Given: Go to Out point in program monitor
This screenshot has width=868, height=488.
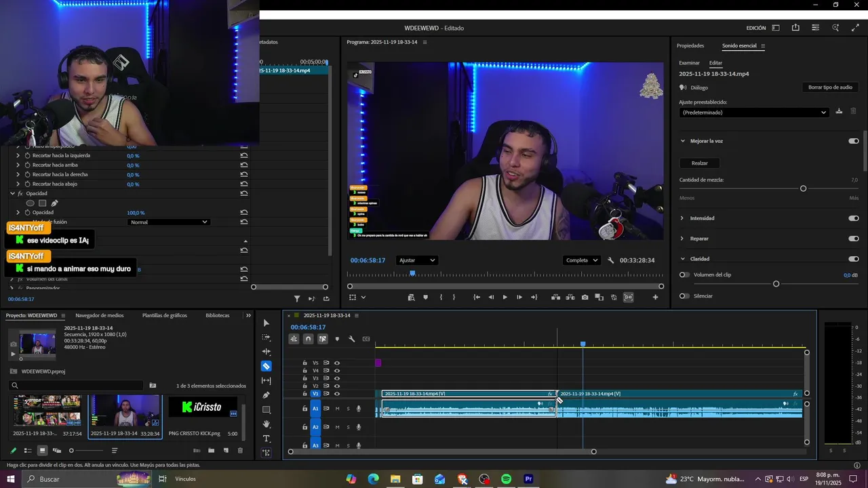Looking at the screenshot, I should [x=534, y=298].
